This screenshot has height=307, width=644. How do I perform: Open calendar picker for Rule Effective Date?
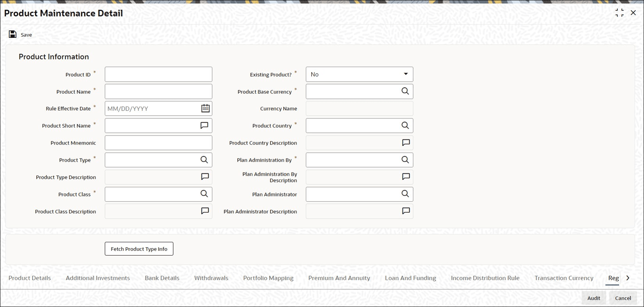click(x=205, y=108)
